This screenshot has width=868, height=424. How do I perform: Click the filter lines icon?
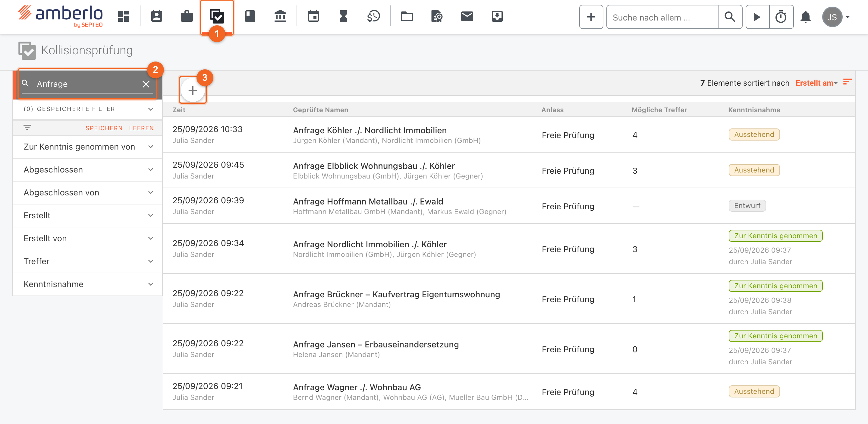click(27, 127)
